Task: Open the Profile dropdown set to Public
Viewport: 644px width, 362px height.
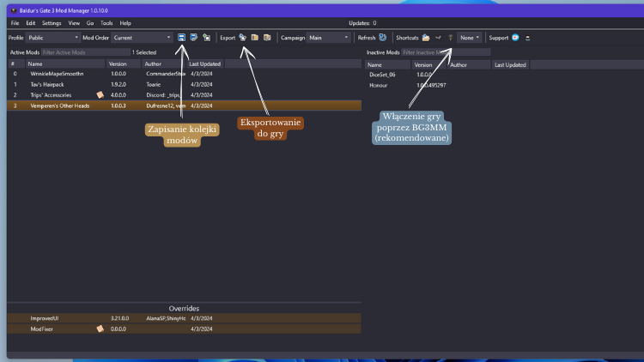Action: (x=52, y=38)
